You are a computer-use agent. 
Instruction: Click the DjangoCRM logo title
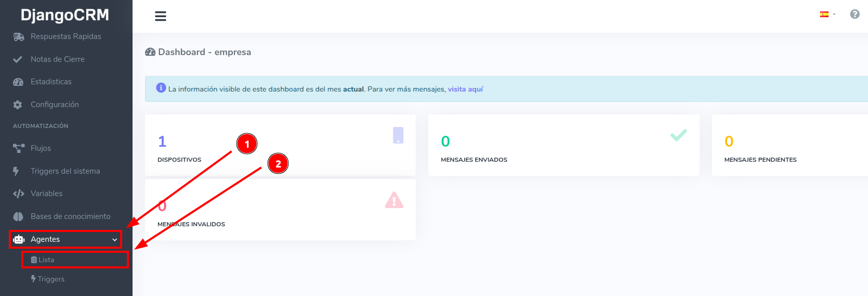coord(65,15)
